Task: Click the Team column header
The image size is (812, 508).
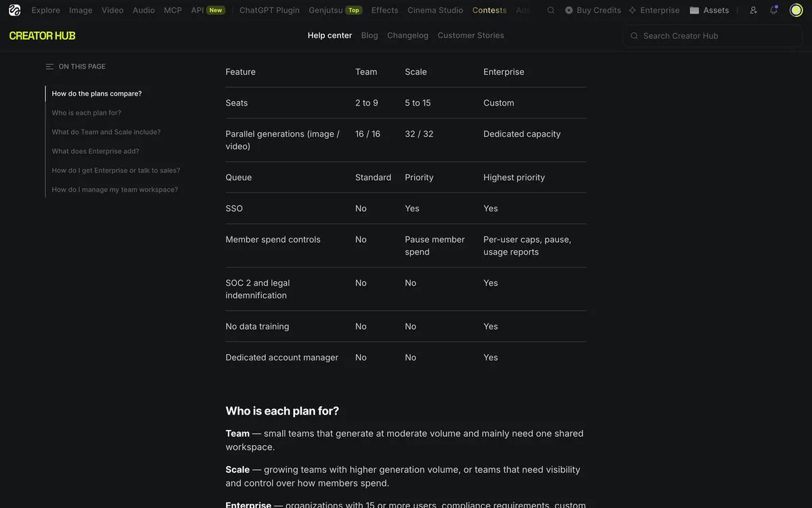Action: point(366,72)
